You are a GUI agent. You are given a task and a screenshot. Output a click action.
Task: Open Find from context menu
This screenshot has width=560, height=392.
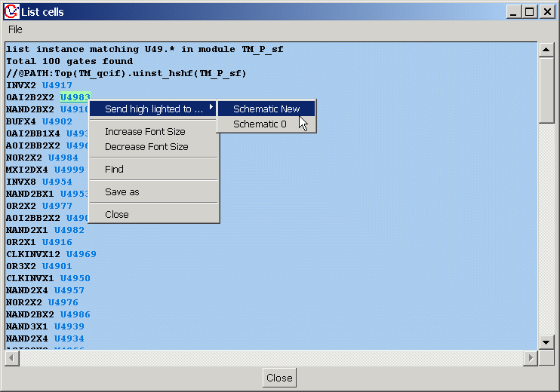[x=114, y=170]
